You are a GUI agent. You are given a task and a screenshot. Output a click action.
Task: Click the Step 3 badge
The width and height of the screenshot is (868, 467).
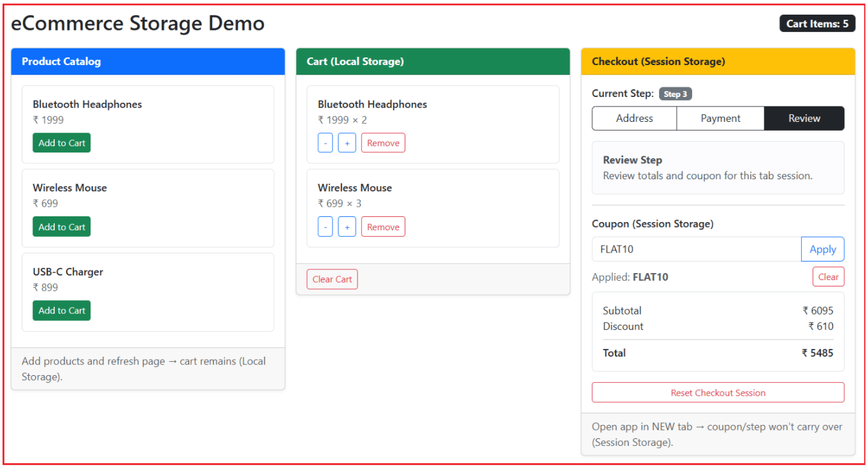(676, 94)
